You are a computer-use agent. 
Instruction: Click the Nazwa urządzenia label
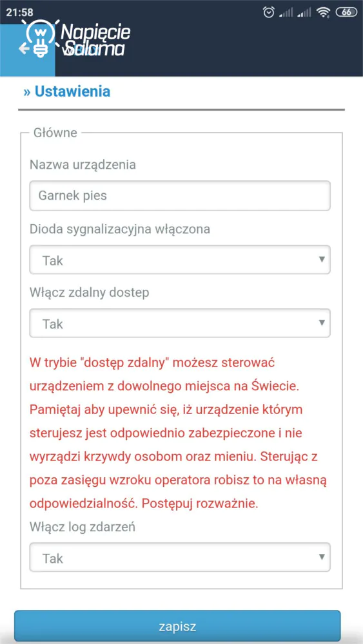(83, 165)
